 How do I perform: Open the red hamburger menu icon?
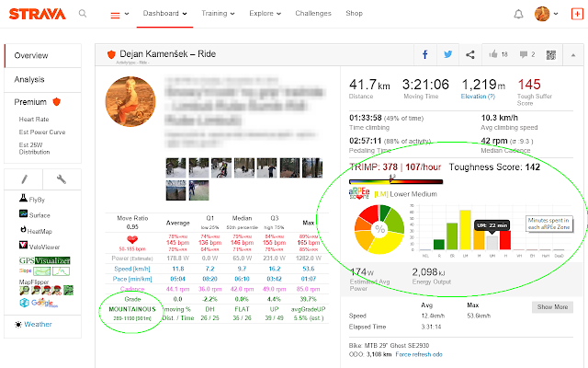point(115,15)
